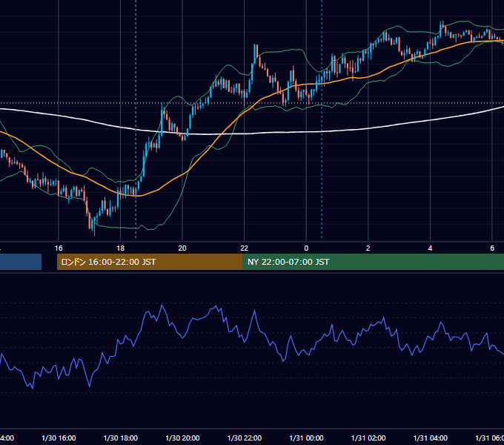
Task: Click the 2 hour label on price chart axis
Action: tap(368, 248)
